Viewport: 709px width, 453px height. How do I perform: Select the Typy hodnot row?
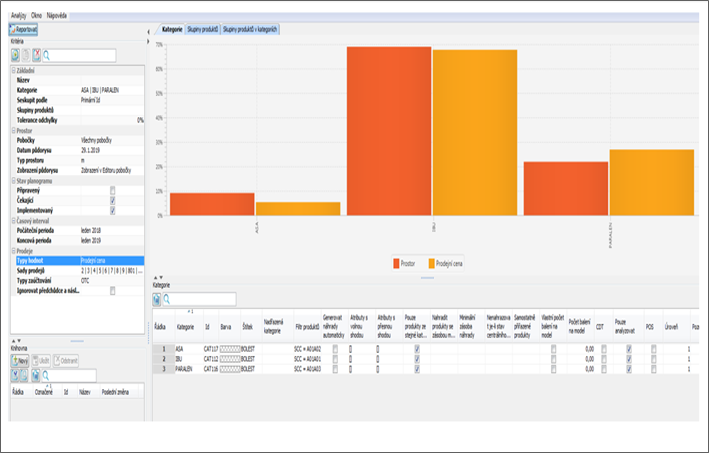(40, 260)
